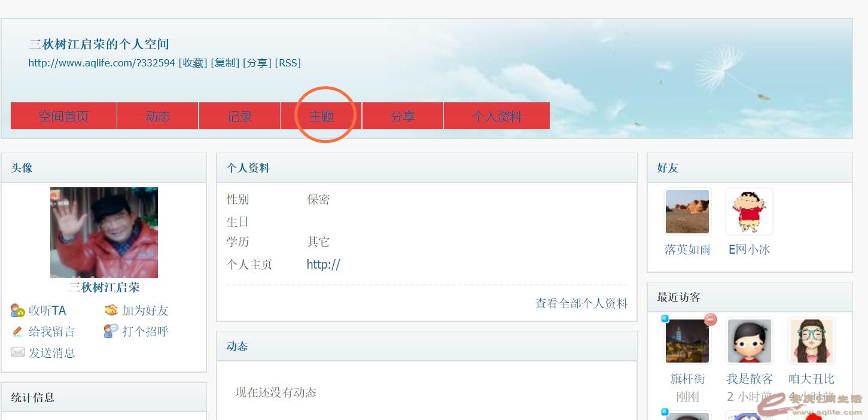Open 咱大丑比 visitor avatar
The width and height of the screenshot is (868, 420).
pyautogui.click(x=811, y=341)
